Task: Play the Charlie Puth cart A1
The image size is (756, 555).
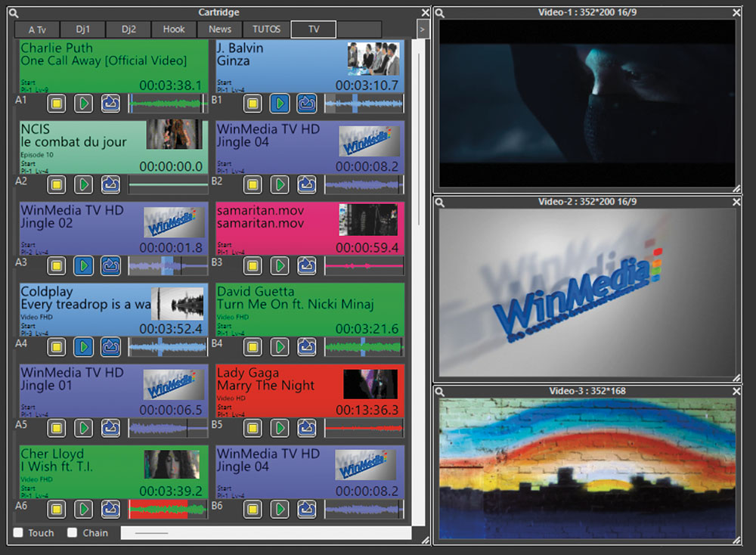Action: click(83, 103)
